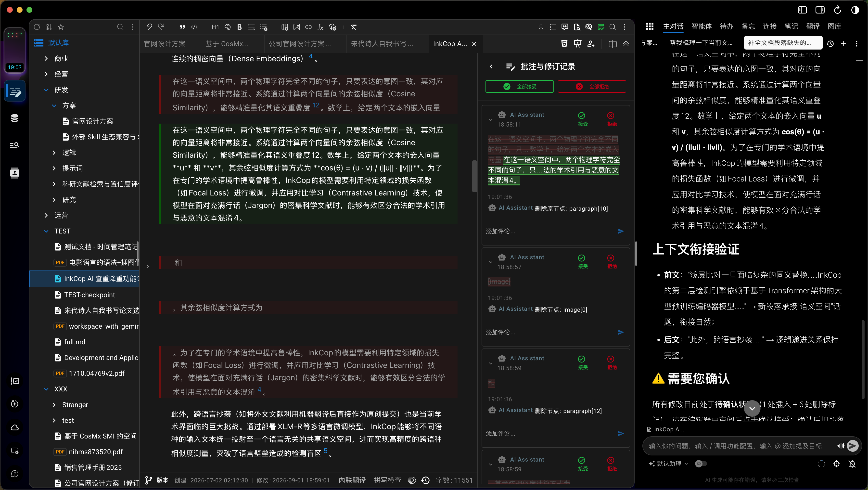Image resolution: width=868 pixels, height=490 pixels.
Task: Toggle 拼写检查 in the status bar
Action: point(387,480)
